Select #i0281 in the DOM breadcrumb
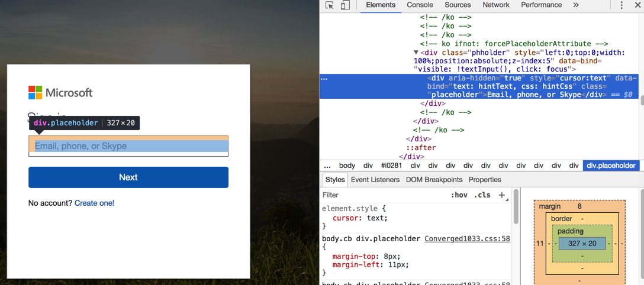The width and height of the screenshot is (644, 285). (391, 166)
